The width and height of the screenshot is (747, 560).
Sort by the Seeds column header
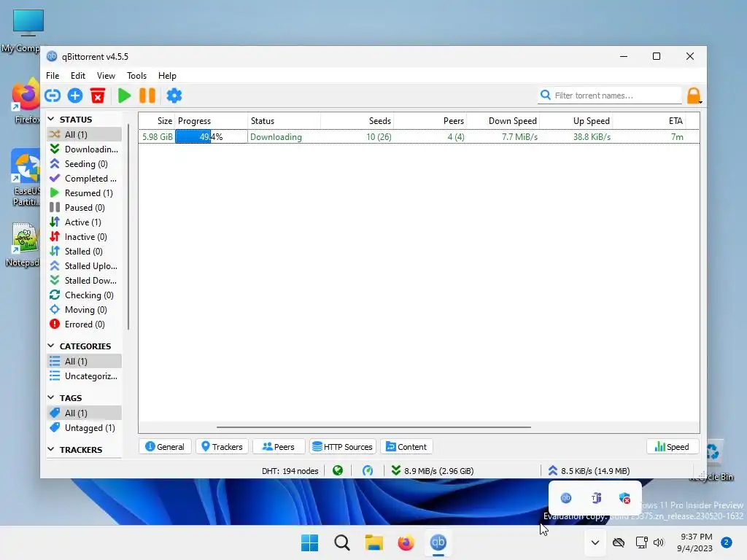357,121
